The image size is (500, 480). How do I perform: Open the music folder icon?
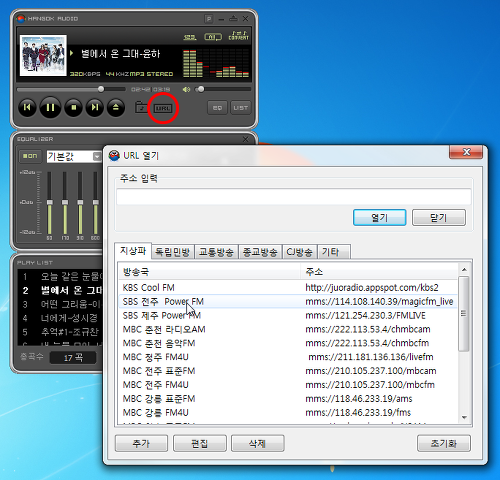(x=141, y=107)
